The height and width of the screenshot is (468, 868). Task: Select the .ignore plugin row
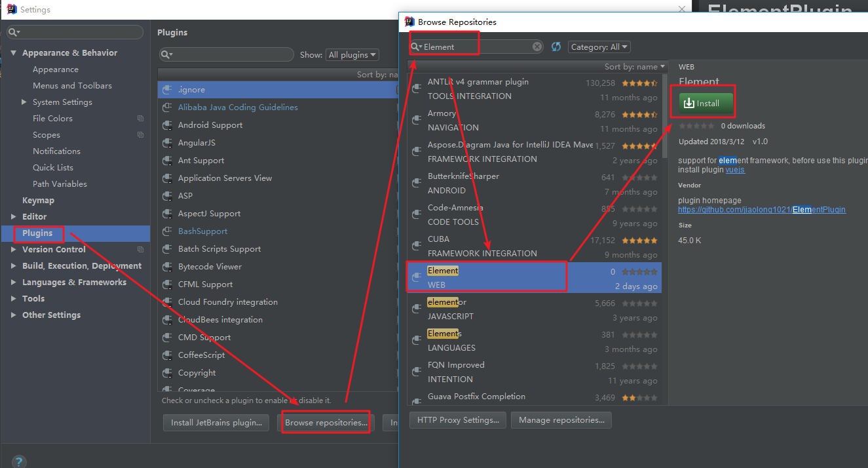[278, 89]
